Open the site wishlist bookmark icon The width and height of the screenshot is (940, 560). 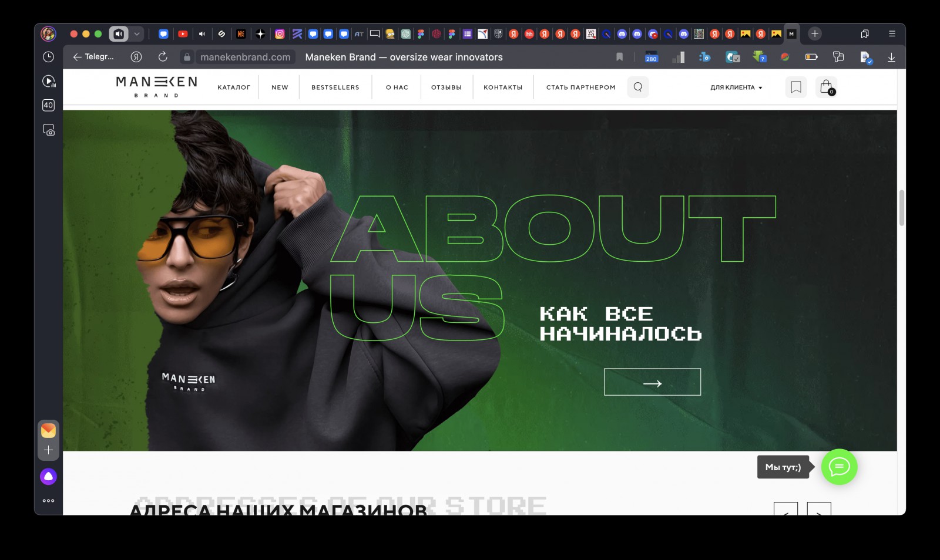(x=796, y=87)
